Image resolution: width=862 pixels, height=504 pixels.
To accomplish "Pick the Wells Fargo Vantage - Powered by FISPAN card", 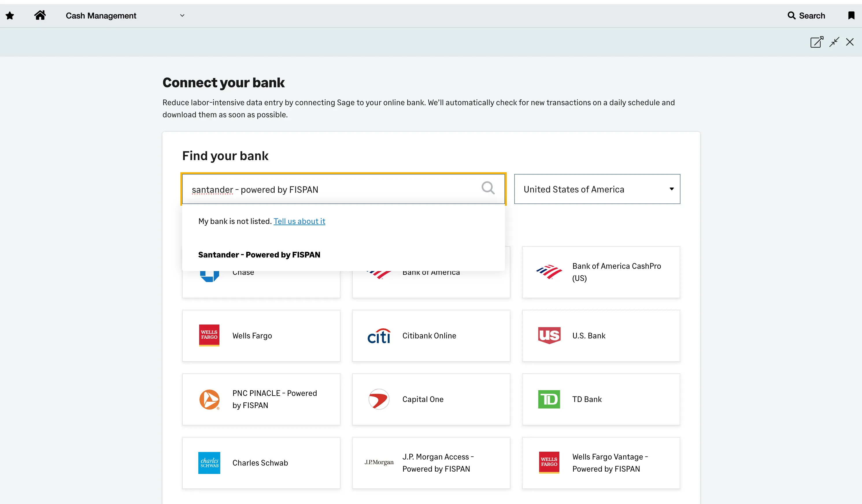I will pyautogui.click(x=601, y=463).
